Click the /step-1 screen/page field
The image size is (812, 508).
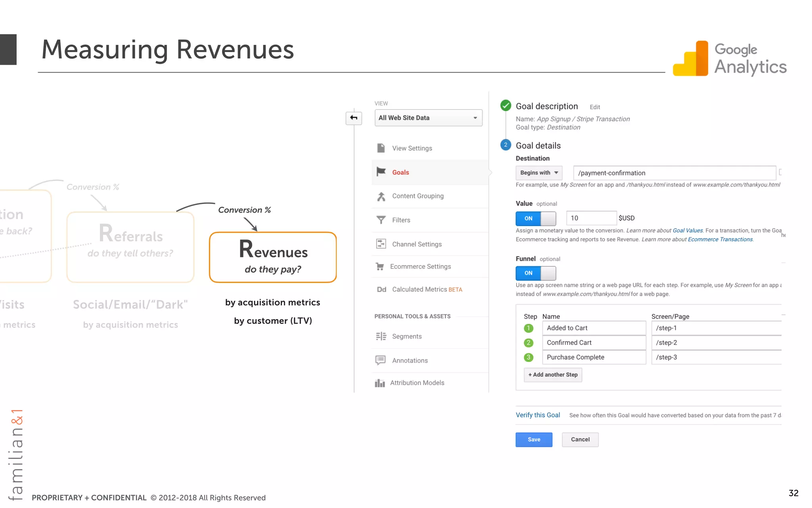point(716,328)
